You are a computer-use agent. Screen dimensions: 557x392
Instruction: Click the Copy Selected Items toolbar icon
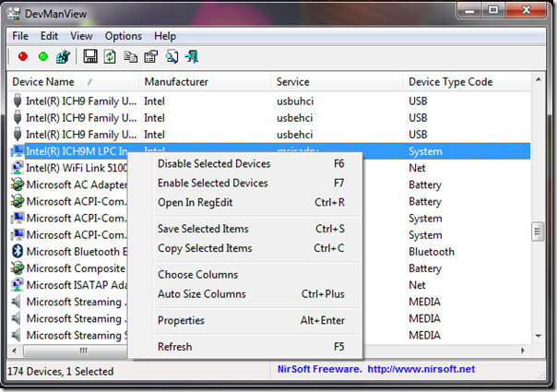[130, 57]
